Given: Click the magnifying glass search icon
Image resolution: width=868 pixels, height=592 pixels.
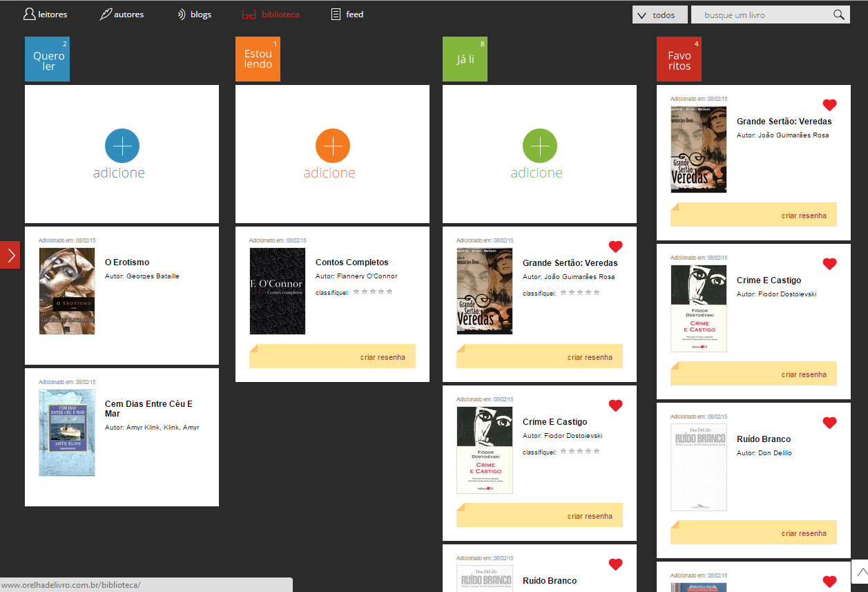Looking at the screenshot, I should [x=838, y=15].
